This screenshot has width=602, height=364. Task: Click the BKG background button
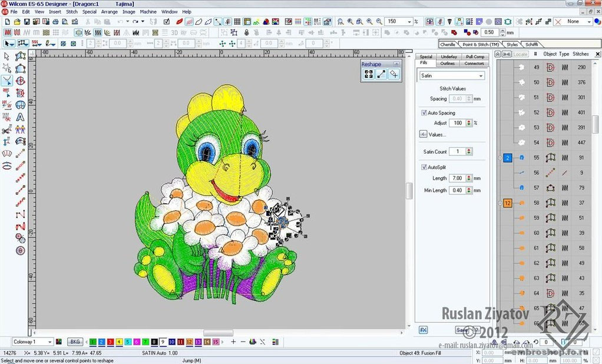(75, 342)
